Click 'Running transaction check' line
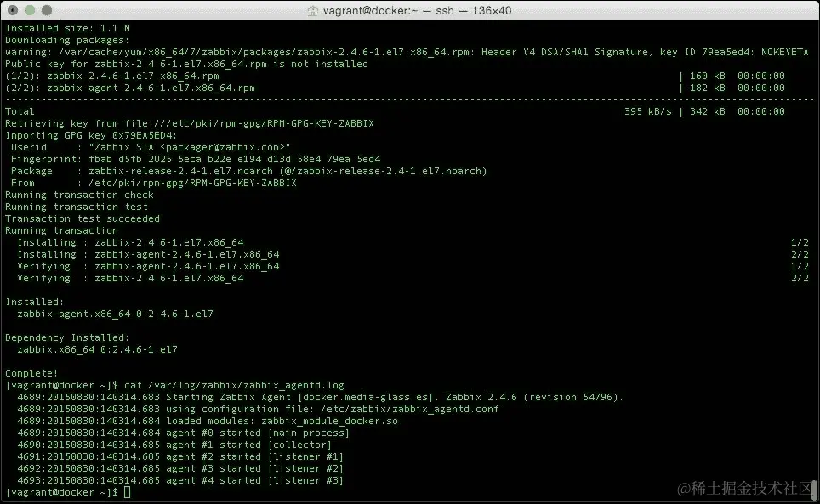This screenshot has height=504, width=820. click(x=79, y=195)
